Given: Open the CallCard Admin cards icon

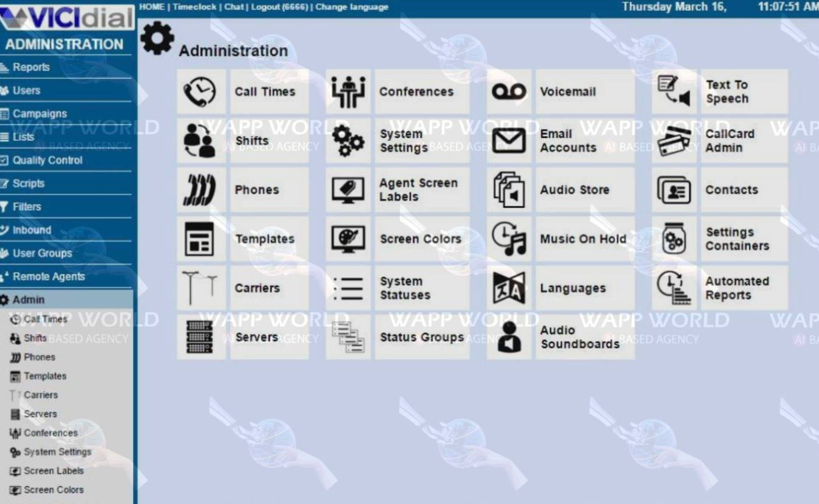Looking at the screenshot, I should pyautogui.click(x=674, y=141).
